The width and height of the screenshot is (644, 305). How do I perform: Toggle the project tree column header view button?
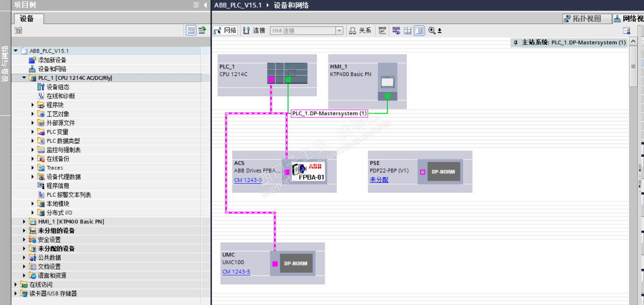click(191, 30)
